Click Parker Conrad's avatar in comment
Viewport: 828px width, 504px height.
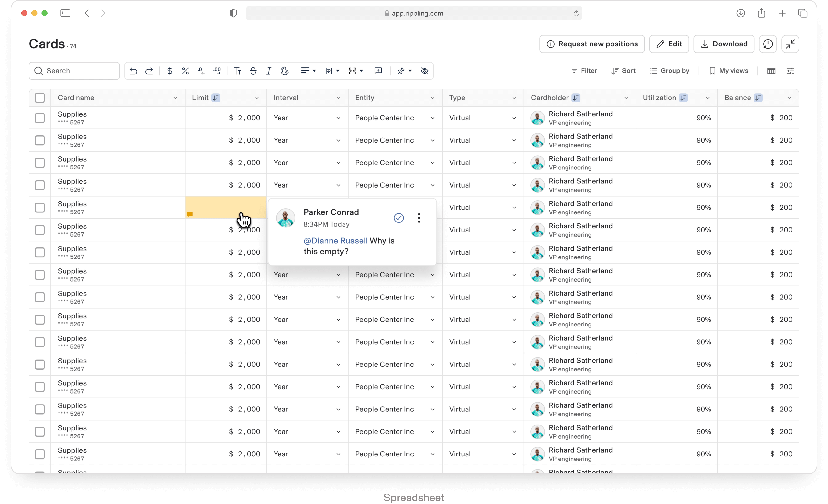[286, 218]
